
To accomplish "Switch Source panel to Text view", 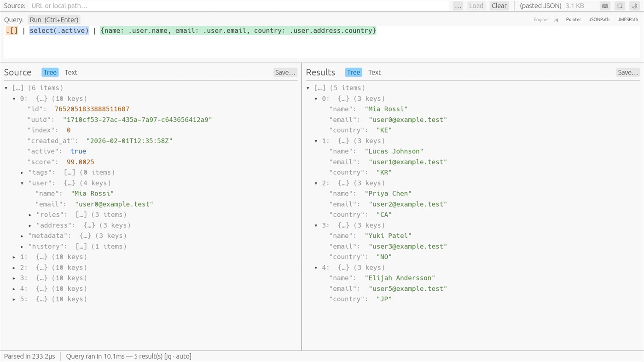I will point(71,72).
